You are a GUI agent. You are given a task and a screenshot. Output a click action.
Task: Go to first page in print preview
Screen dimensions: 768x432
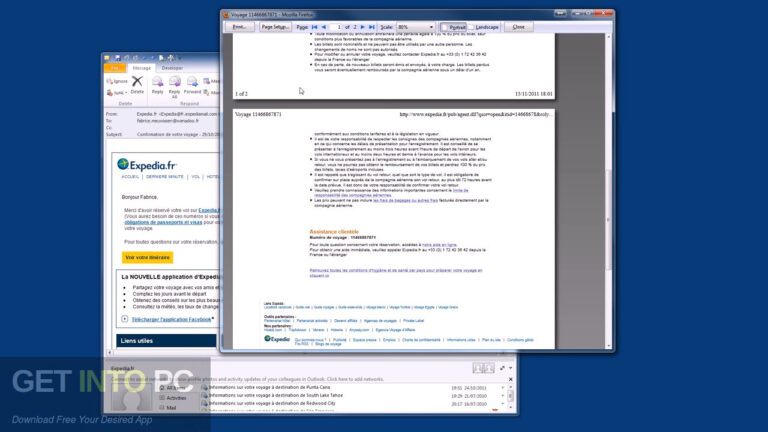tap(314, 27)
